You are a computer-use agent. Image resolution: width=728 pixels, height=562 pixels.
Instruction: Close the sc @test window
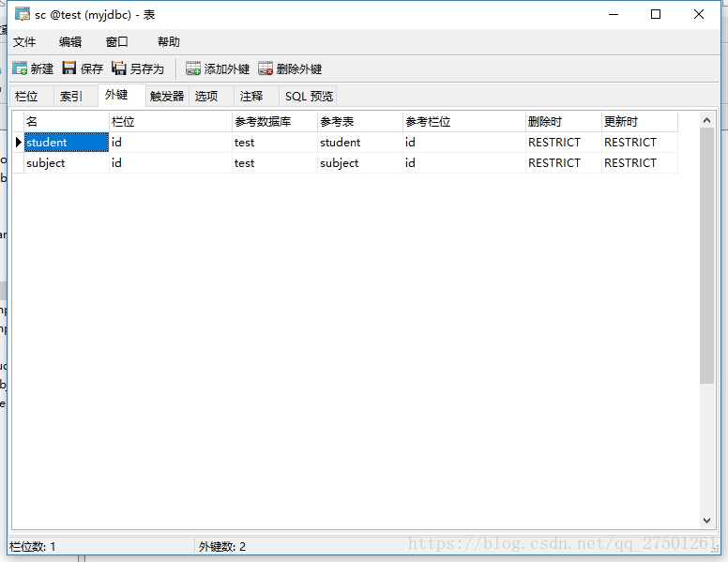(x=698, y=14)
